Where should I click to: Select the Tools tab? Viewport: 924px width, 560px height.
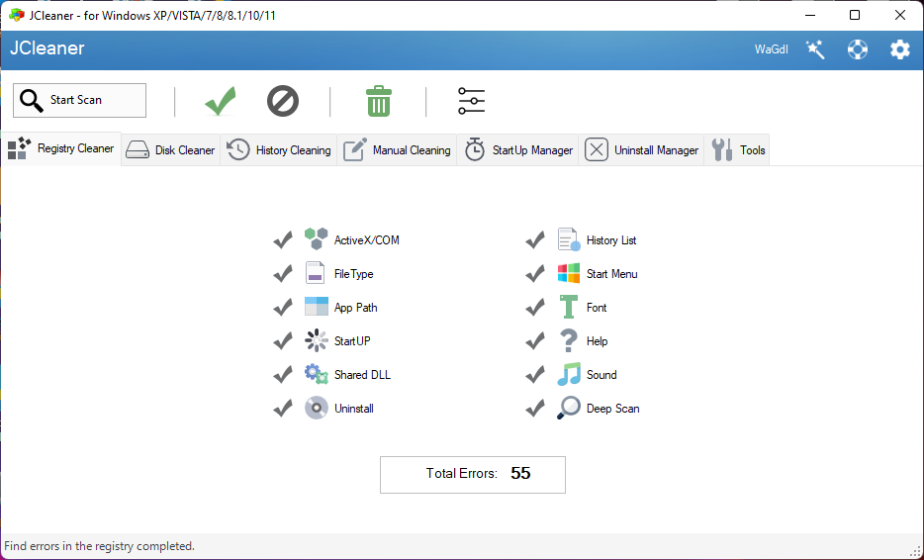[737, 150]
